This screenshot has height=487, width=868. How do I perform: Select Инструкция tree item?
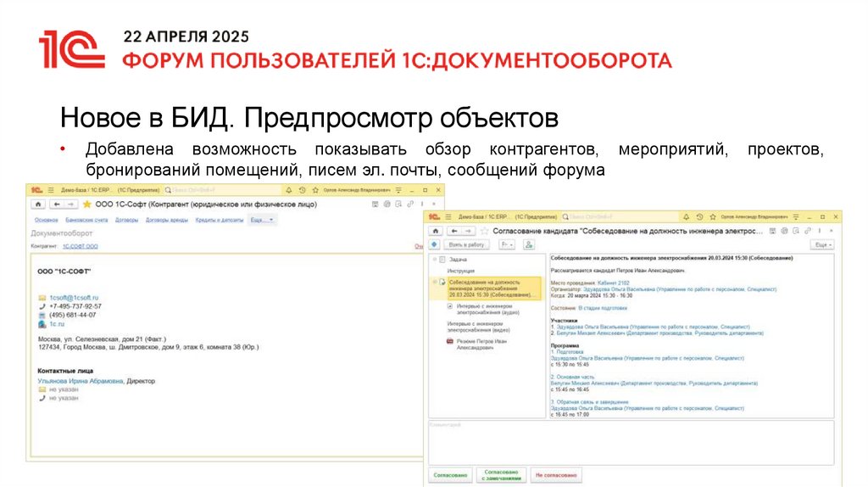[460, 271]
